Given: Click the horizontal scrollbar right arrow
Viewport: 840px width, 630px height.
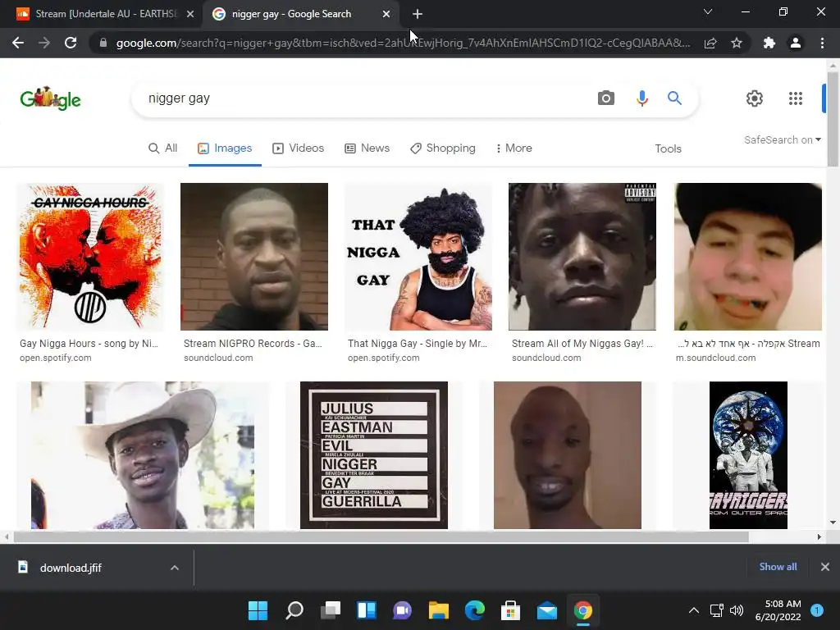Looking at the screenshot, I should (819, 536).
